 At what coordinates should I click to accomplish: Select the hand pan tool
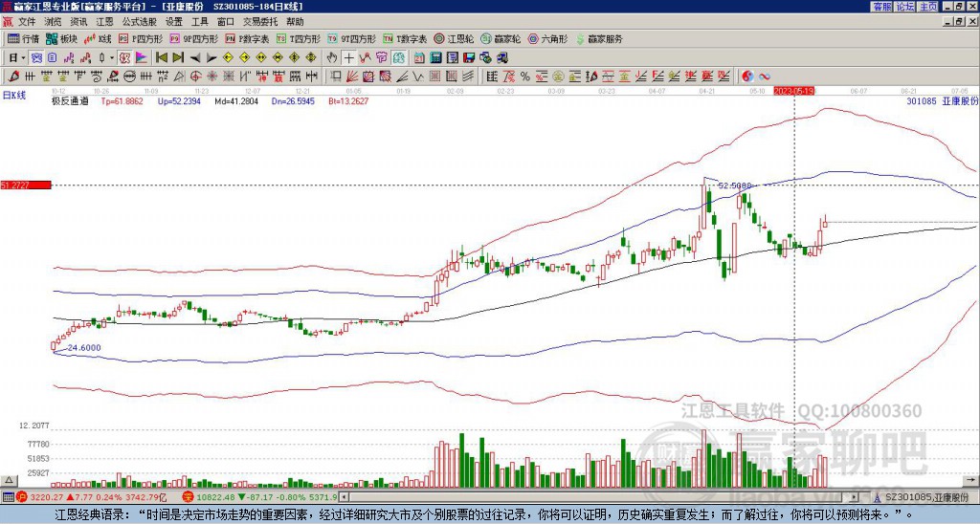click(332, 58)
